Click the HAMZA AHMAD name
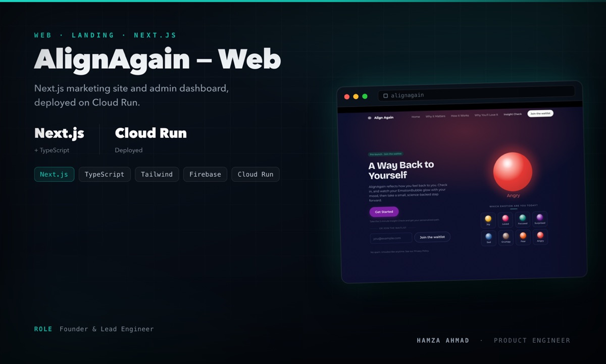Viewport: 606px width, 364px height. (x=443, y=341)
